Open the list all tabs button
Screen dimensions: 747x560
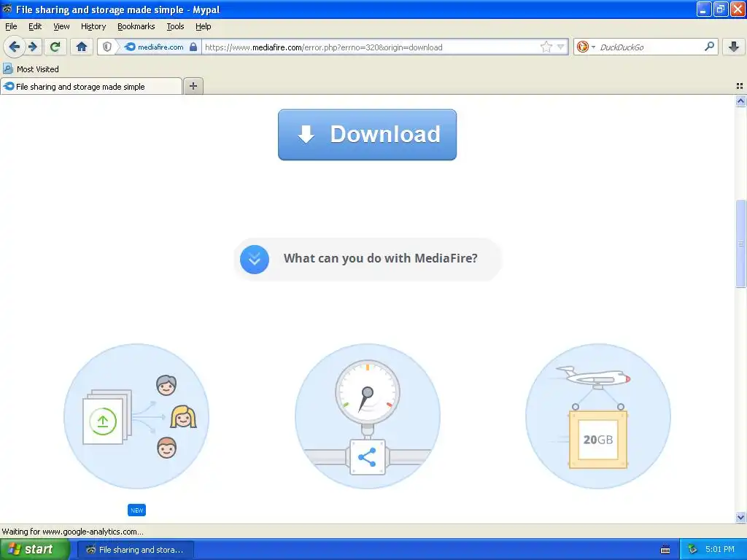(x=740, y=86)
